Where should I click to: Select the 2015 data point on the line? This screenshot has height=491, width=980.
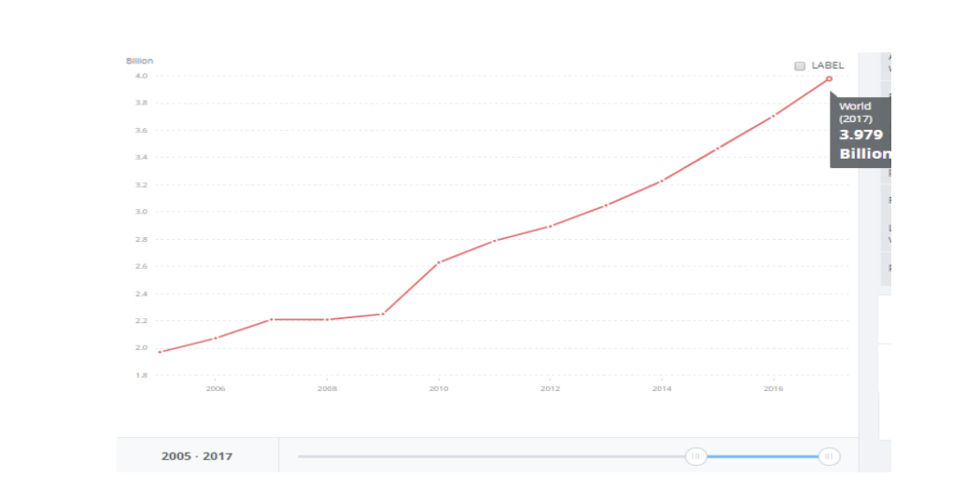click(x=718, y=148)
